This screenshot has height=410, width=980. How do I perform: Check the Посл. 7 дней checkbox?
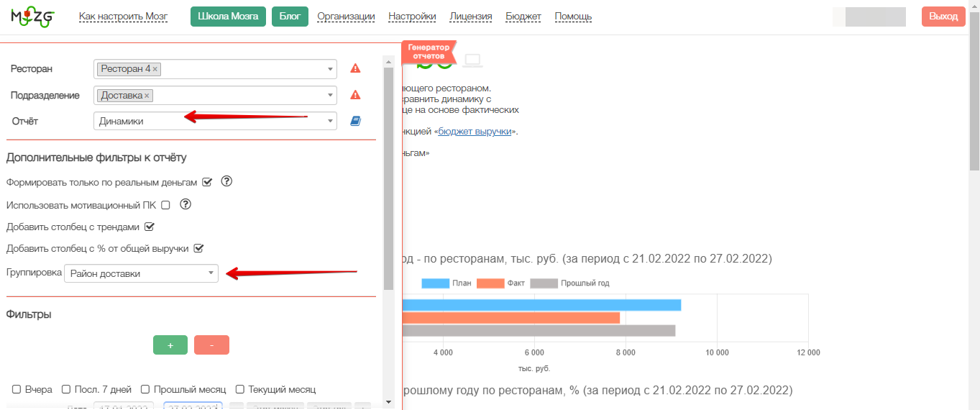(66, 389)
